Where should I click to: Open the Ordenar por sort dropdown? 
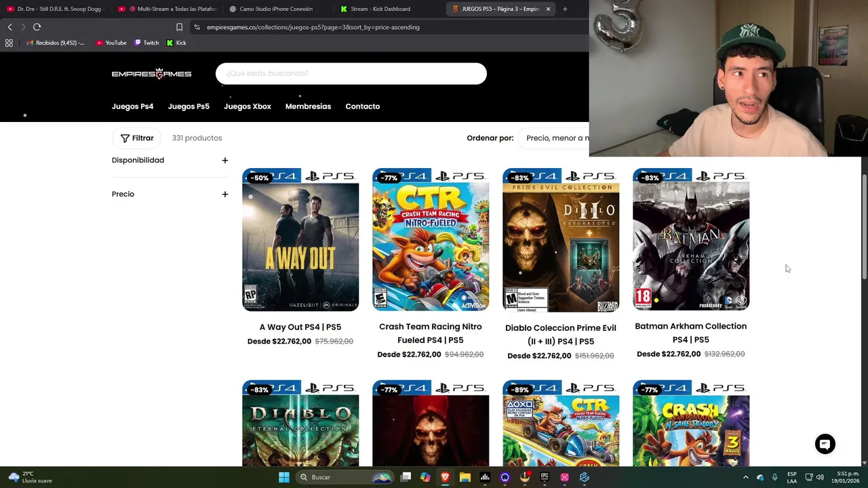click(554, 138)
